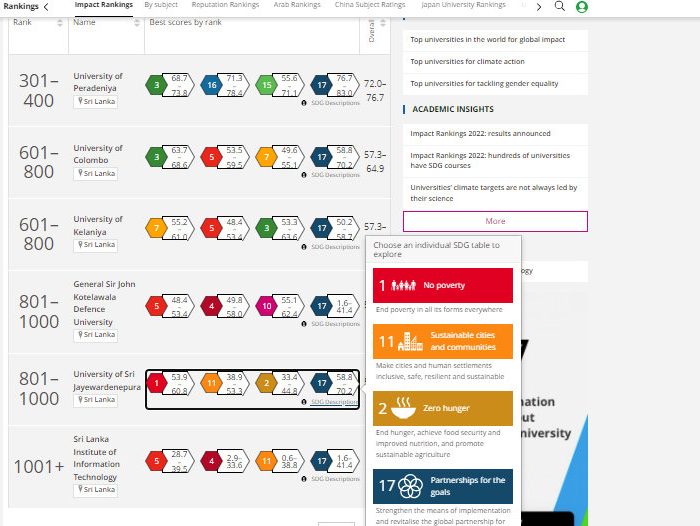
Task: Click the search magnifier icon in top bar
Action: click(x=560, y=6)
